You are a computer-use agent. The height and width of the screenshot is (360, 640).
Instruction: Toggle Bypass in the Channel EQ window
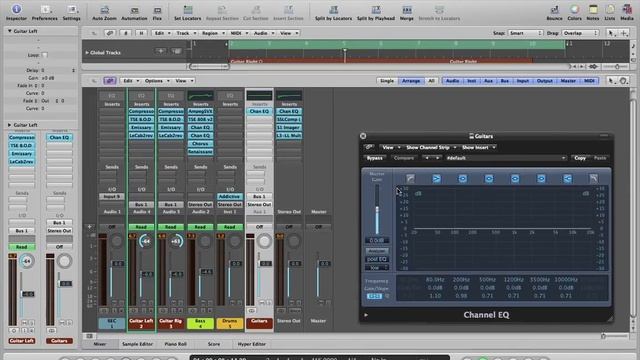(x=375, y=158)
